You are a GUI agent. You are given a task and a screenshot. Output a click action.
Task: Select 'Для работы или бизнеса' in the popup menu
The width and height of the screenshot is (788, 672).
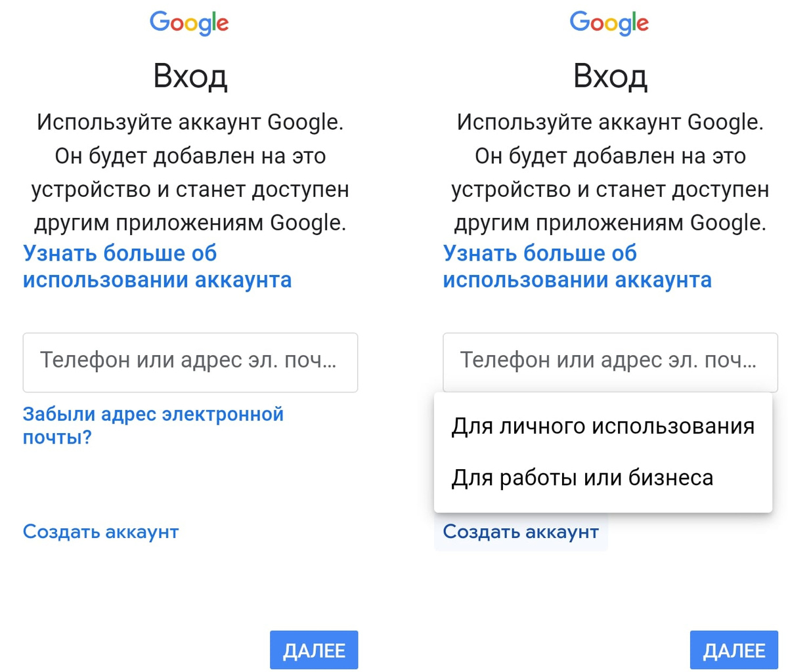click(x=581, y=477)
